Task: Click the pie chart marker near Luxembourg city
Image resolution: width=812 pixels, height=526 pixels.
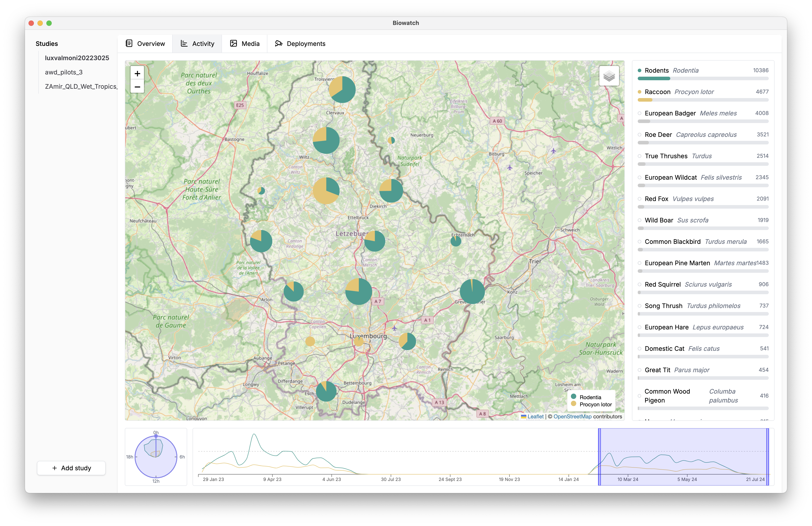Action: pyautogui.click(x=359, y=341)
